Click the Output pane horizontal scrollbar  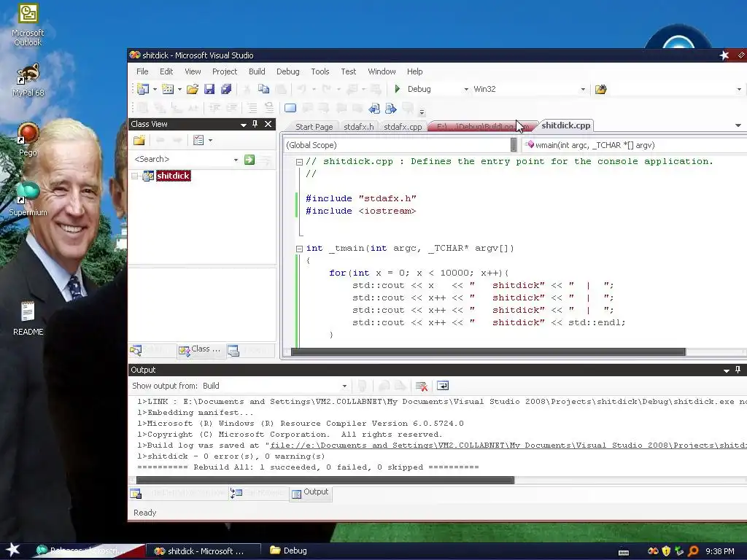coord(325,480)
